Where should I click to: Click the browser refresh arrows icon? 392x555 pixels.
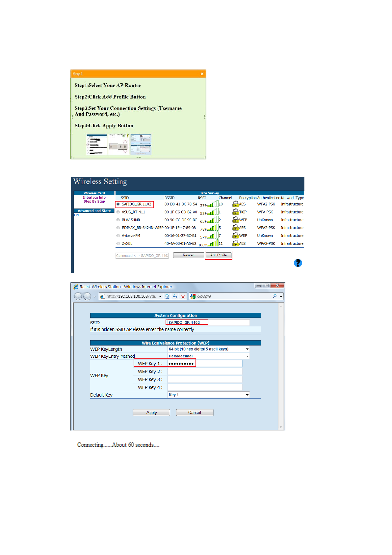click(x=175, y=296)
